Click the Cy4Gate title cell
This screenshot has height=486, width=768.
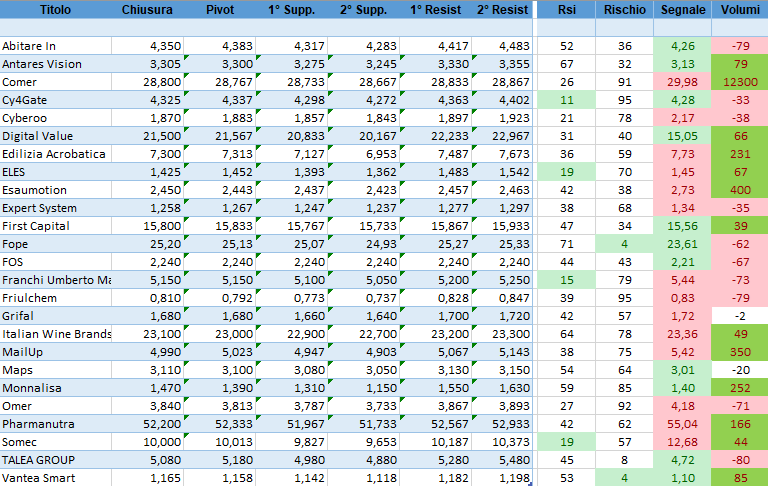55,100
